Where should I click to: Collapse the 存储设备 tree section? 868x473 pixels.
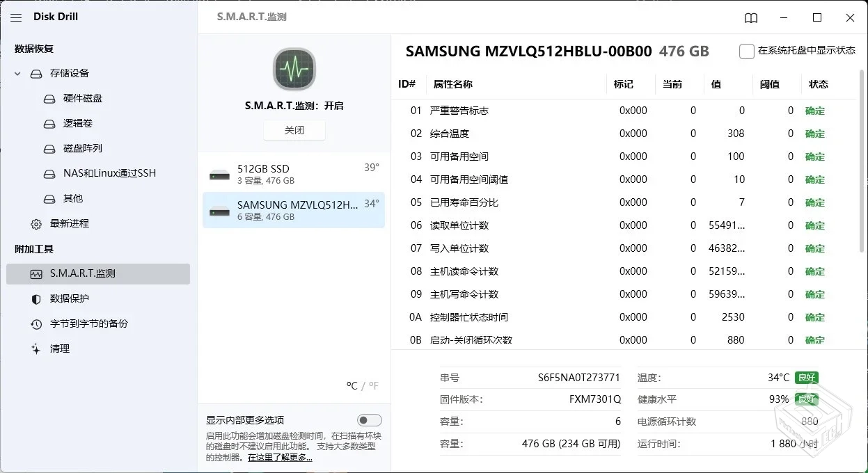click(x=17, y=73)
